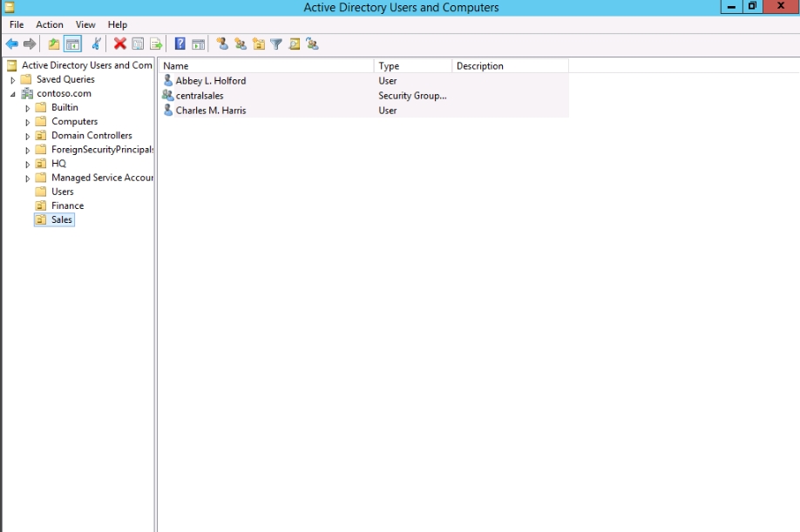Screen dimensions: 800x532
Task: Restore down the window
Action: (x=752, y=7)
